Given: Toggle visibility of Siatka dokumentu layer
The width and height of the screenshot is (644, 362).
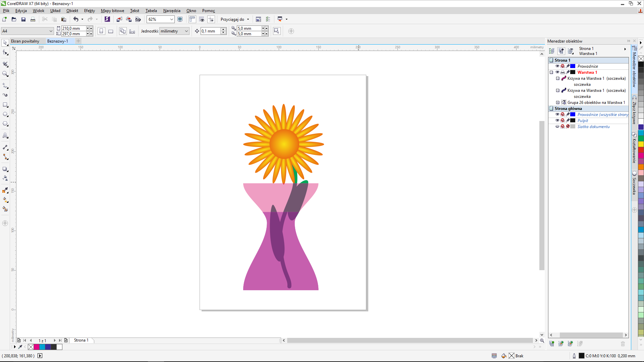Looking at the screenshot, I should [x=557, y=126].
